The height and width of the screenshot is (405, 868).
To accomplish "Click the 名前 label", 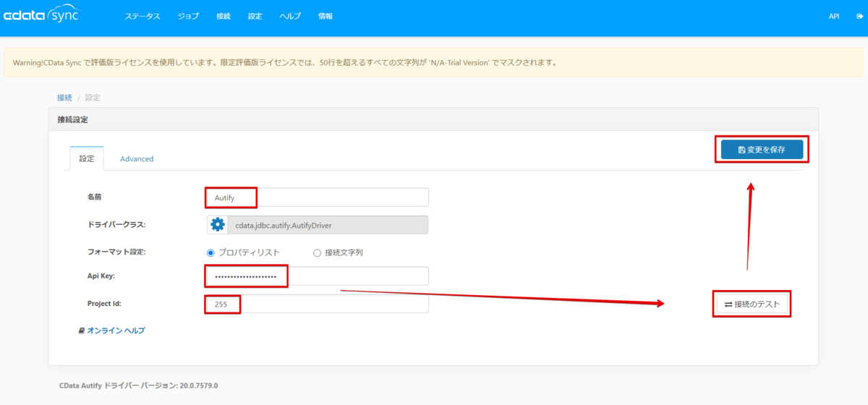I will point(95,197).
